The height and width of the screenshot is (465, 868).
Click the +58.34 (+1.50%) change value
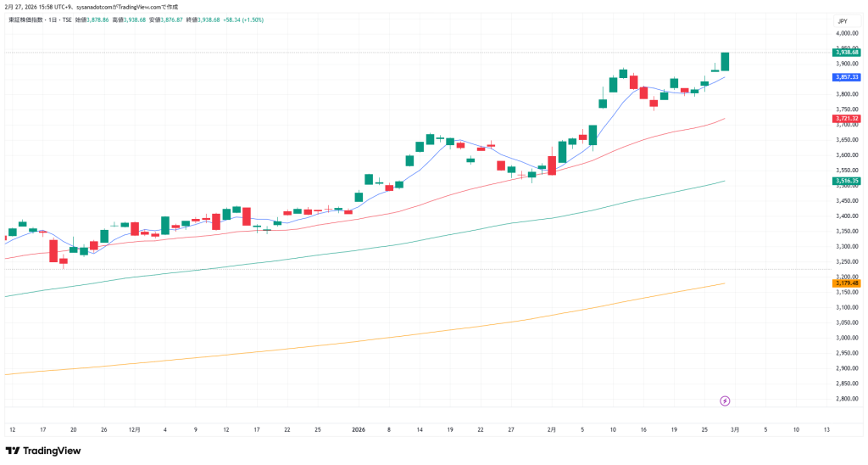[x=243, y=19]
